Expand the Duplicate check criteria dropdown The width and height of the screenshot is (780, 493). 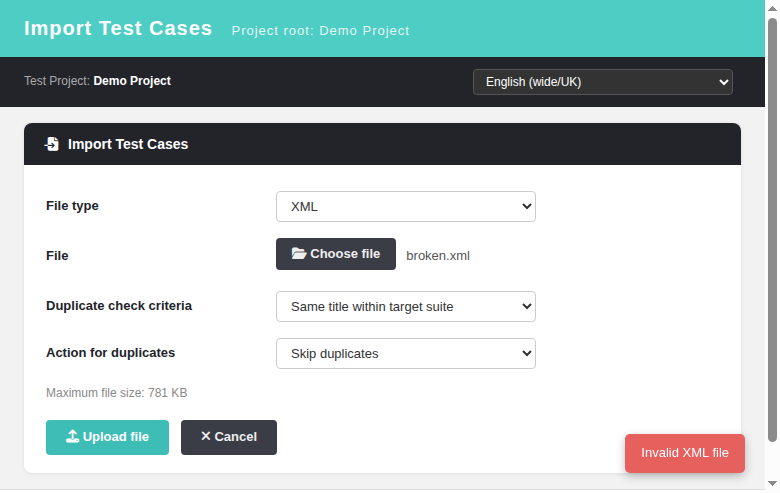[x=405, y=306]
